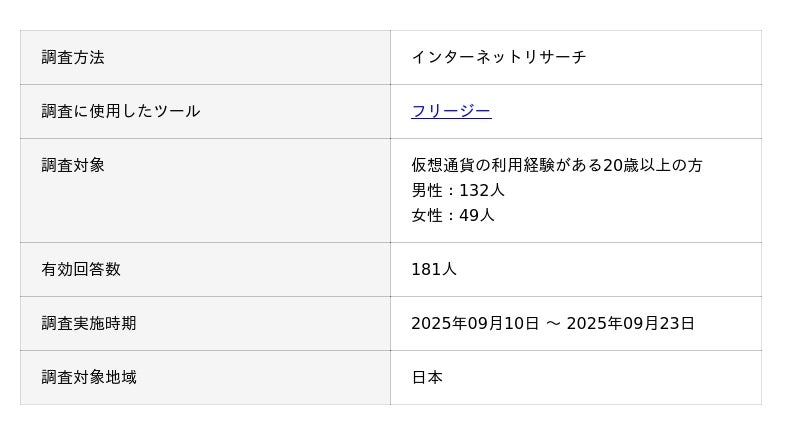Click the 調査に使用したツール label cell

(121, 111)
